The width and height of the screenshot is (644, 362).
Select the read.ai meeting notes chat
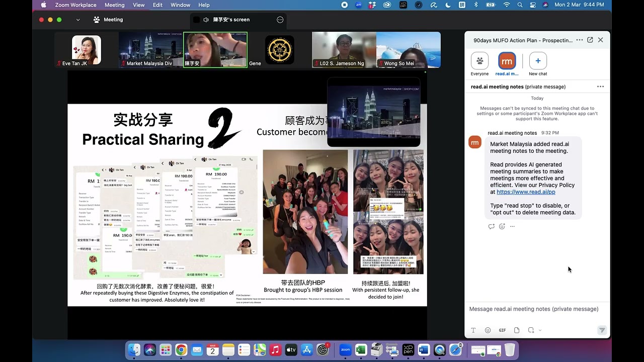(x=507, y=64)
